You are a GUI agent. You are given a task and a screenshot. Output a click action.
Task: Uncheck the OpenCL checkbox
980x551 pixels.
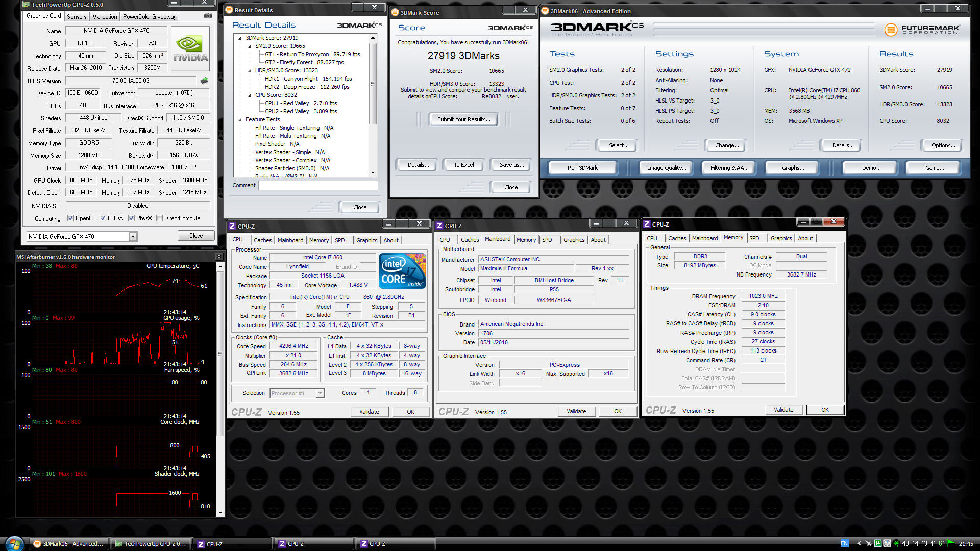[71, 218]
